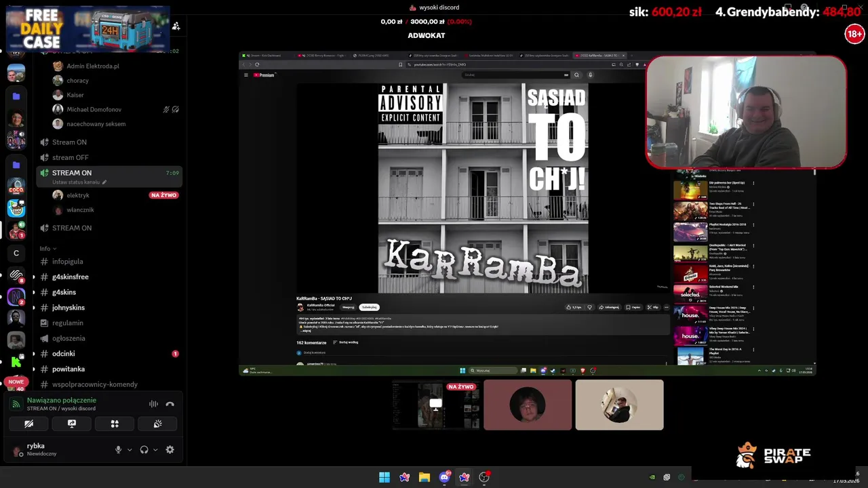Toggle camera in voice panel
The width and height of the screenshot is (868, 488).
pyautogui.click(x=28, y=424)
